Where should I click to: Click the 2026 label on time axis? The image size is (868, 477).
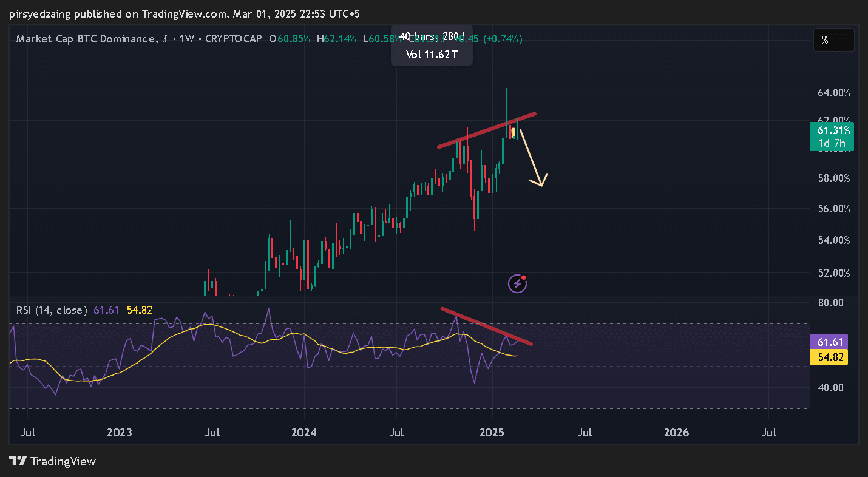[677, 433]
